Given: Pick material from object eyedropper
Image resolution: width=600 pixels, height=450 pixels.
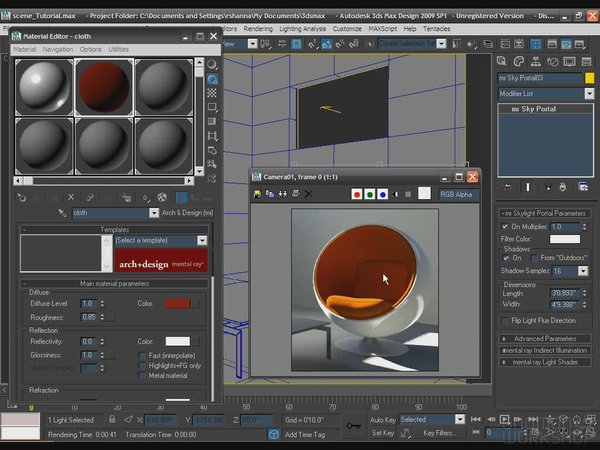Looking at the screenshot, I should pyautogui.click(x=62, y=213).
